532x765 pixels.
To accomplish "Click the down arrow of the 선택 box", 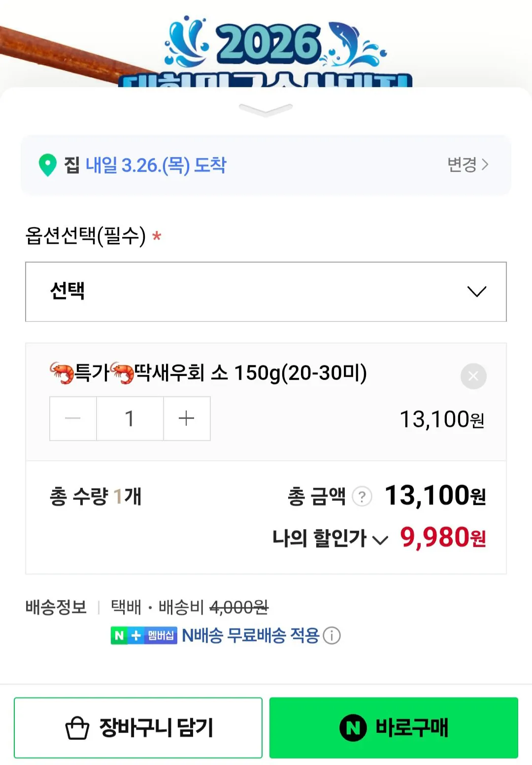I will tap(477, 292).
